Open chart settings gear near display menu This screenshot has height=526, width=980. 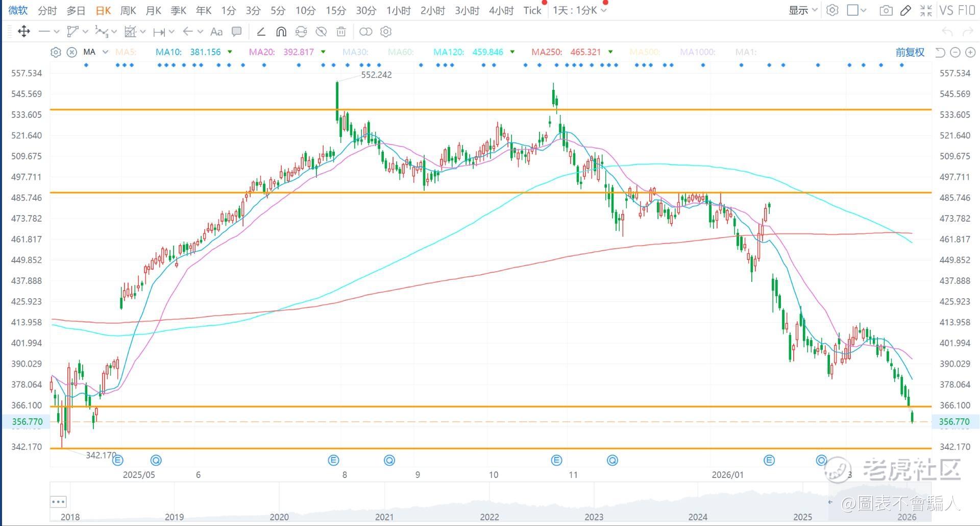tap(832, 10)
